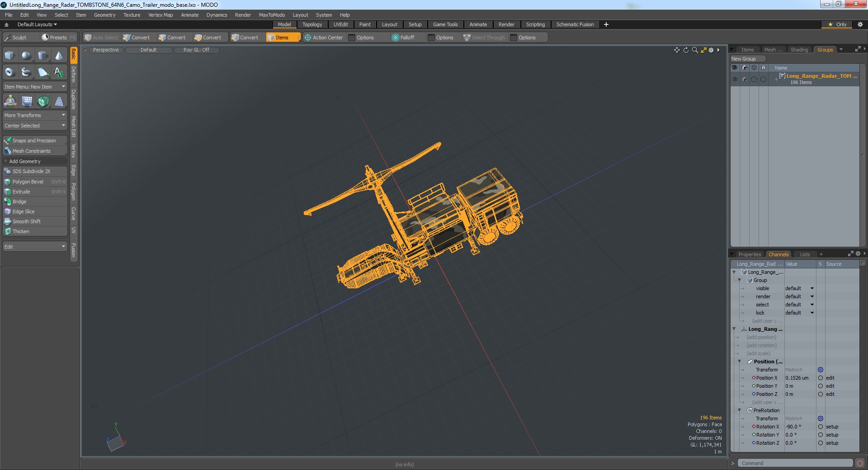Open the Item Menu: New Item dropdown
The height and width of the screenshot is (470, 868).
(35, 87)
